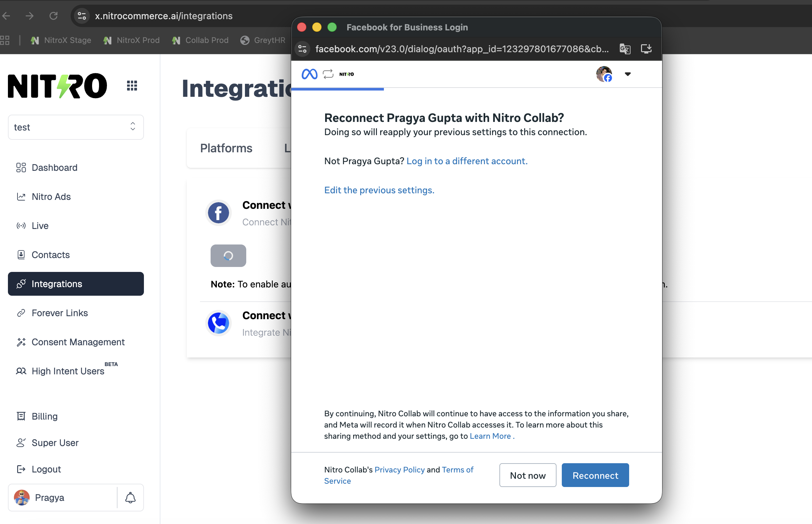Open High Intent Users beta page
812x524 pixels.
click(76, 371)
